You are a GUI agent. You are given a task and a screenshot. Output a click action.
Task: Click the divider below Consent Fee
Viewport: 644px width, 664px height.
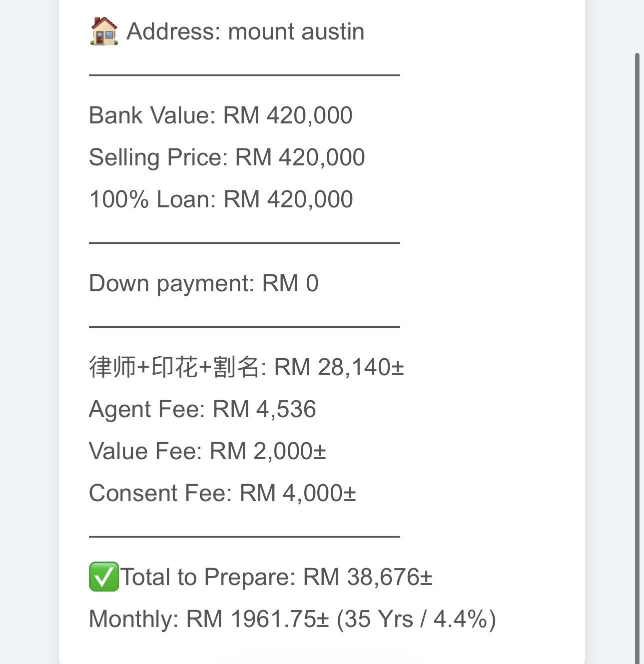(244, 537)
